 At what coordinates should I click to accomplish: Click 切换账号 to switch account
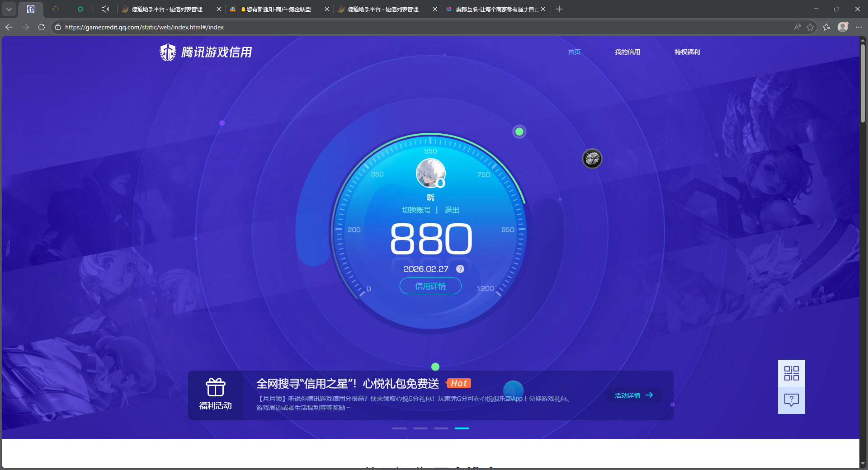[416, 210]
